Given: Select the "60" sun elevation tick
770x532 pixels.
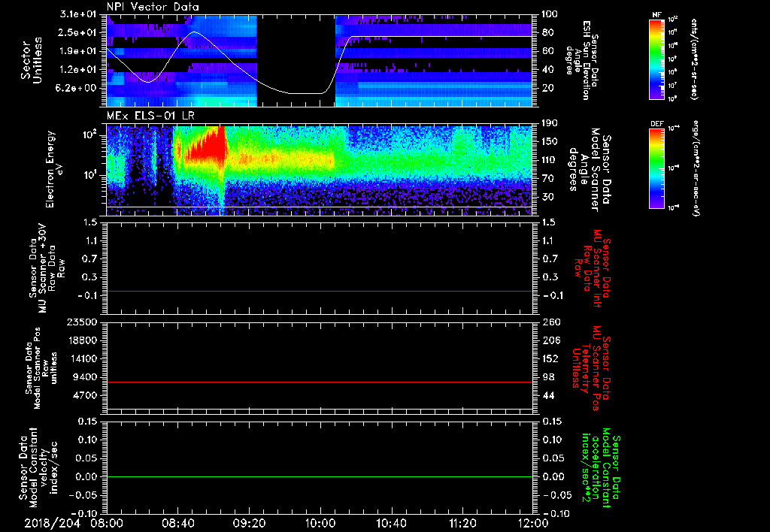Looking at the screenshot, I should [x=548, y=51].
